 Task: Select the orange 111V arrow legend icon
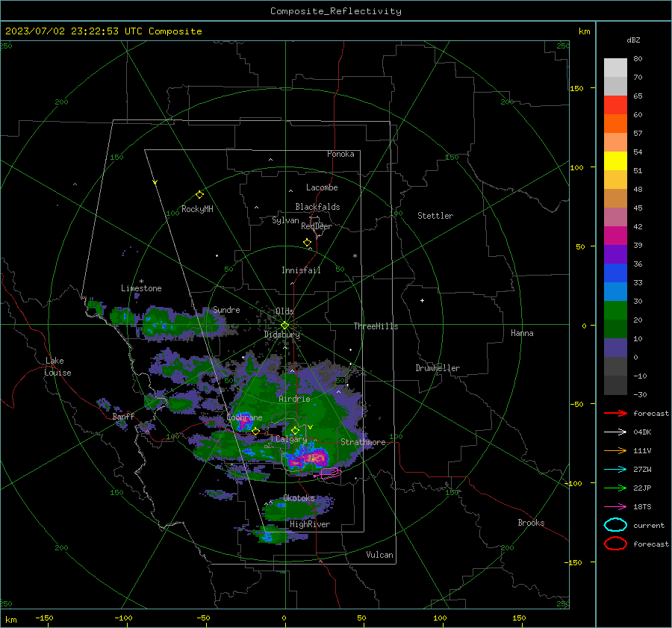point(615,450)
